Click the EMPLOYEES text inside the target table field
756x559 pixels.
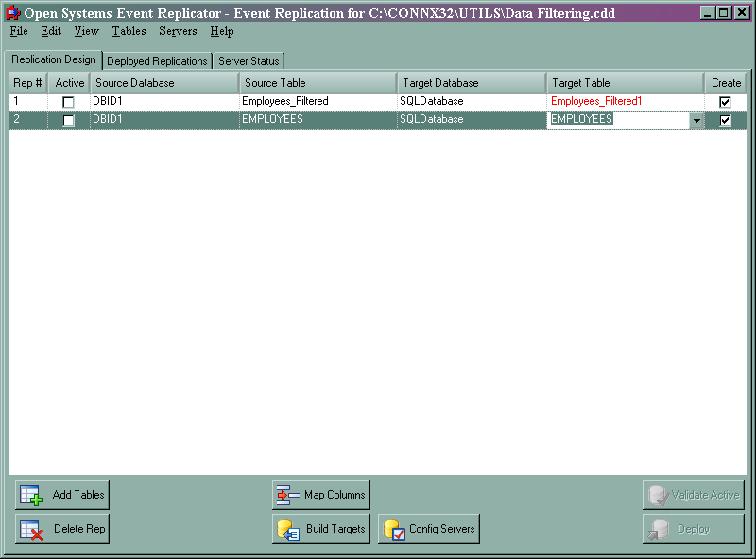coord(580,120)
